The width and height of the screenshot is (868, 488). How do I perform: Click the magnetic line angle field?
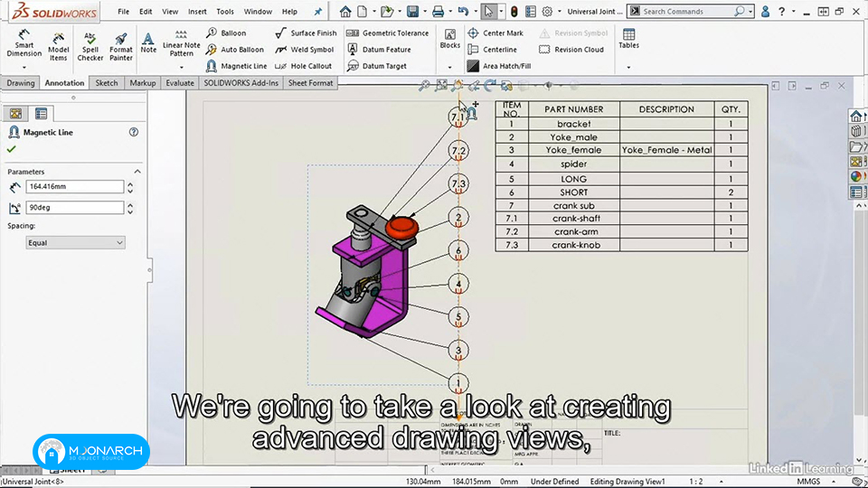click(75, 208)
